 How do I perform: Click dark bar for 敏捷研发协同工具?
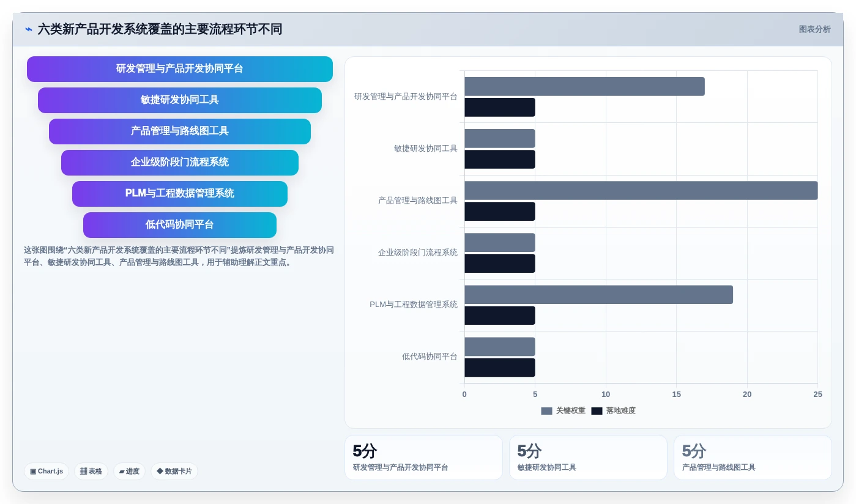click(500, 160)
